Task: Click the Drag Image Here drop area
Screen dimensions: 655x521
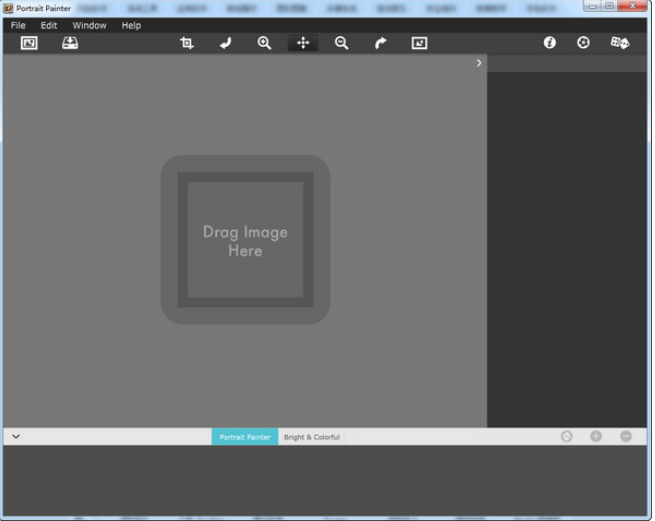Action: pos(245,240)
